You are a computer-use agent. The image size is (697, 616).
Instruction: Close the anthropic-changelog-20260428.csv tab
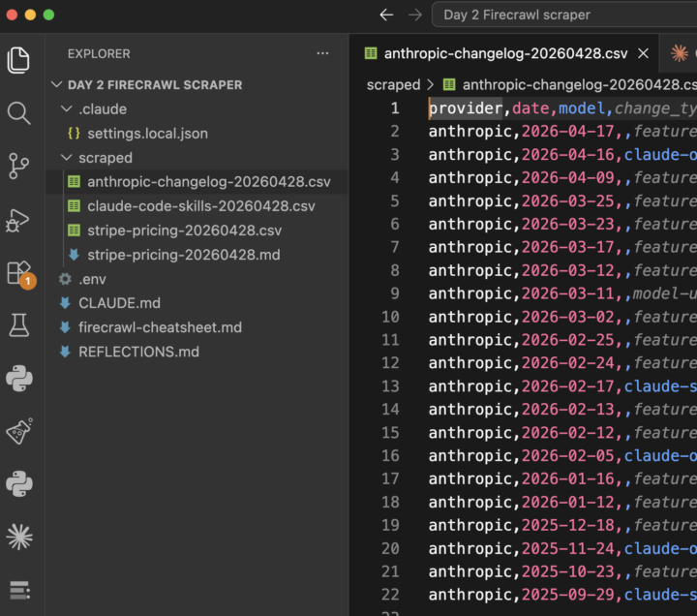[643, 53]
